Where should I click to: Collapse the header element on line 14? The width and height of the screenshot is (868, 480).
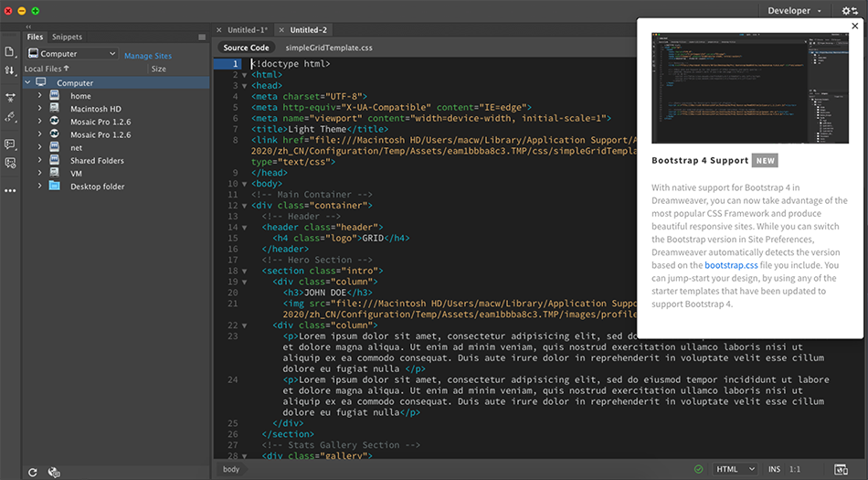(245, 228)
